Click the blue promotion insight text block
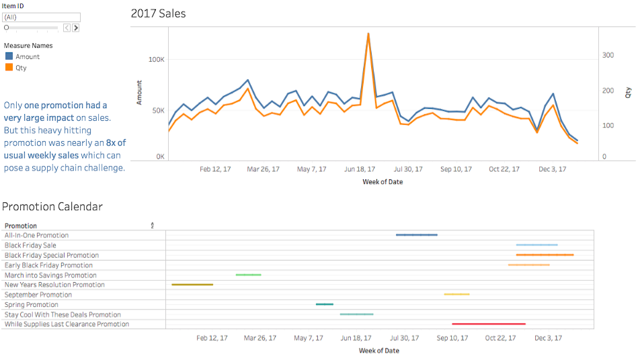Screen dimensions: 638x364 coord(65,136)
